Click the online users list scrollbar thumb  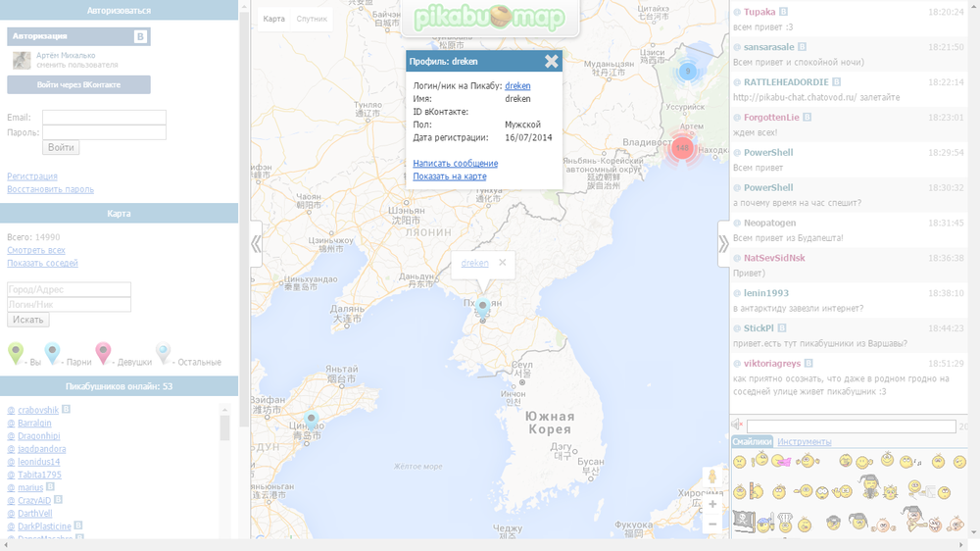(x=224, y=428)
